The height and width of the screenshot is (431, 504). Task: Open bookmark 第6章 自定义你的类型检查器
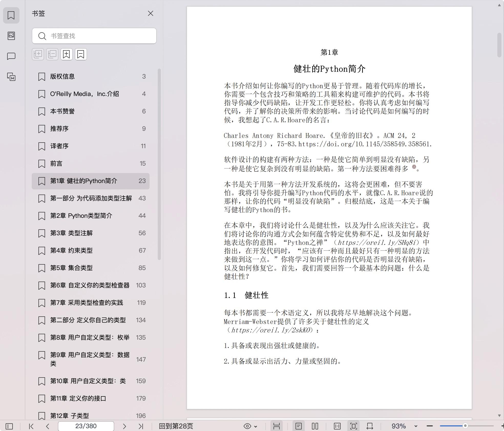tap(91, 285)
